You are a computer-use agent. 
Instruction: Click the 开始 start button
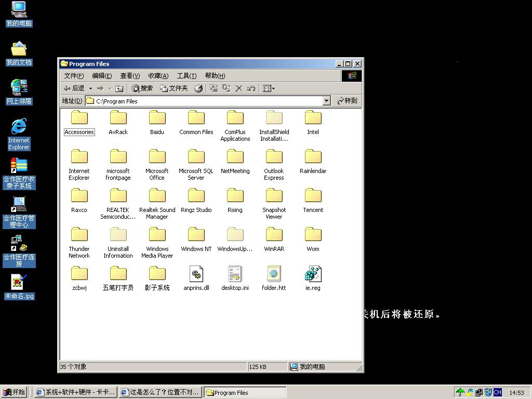(x=14, y=392)
